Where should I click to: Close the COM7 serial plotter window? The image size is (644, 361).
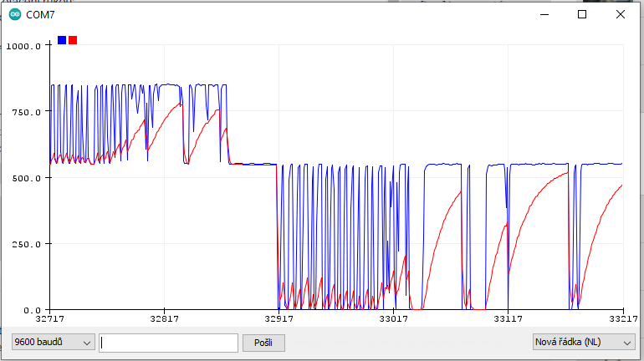pos(621,14)
